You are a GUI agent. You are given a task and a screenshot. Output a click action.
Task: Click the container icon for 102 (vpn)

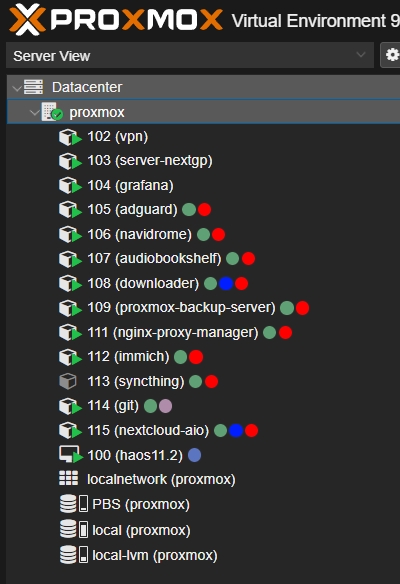tap(70, 137)
